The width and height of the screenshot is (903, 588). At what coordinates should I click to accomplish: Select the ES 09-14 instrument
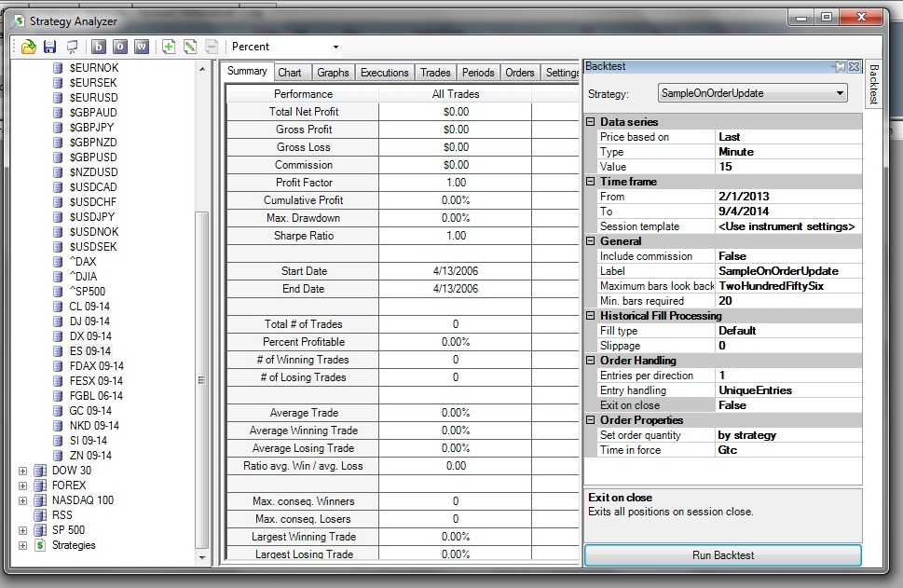tap(89, 351)
